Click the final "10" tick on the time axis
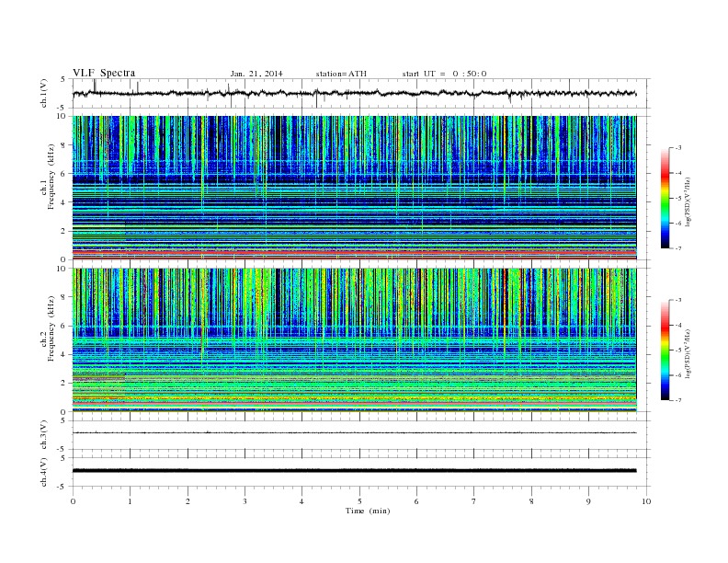Viewport: 728px width, 563px height. [646, 501]
